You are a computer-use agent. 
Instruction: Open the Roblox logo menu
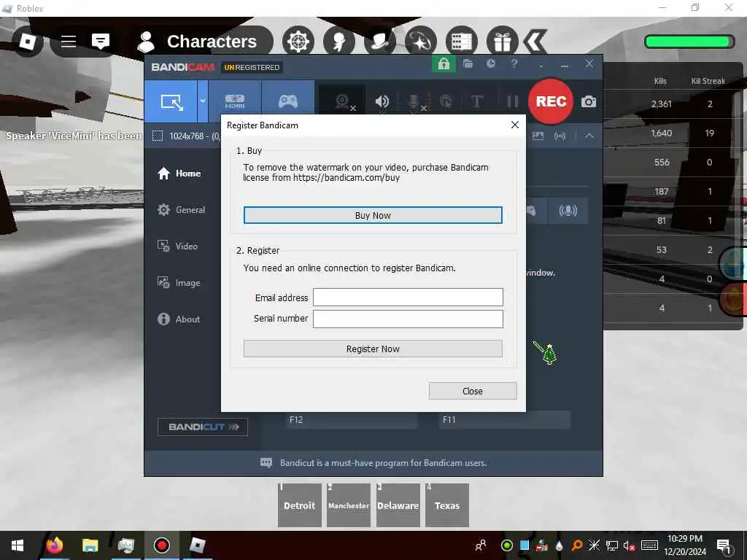click(x=28, y=42)
